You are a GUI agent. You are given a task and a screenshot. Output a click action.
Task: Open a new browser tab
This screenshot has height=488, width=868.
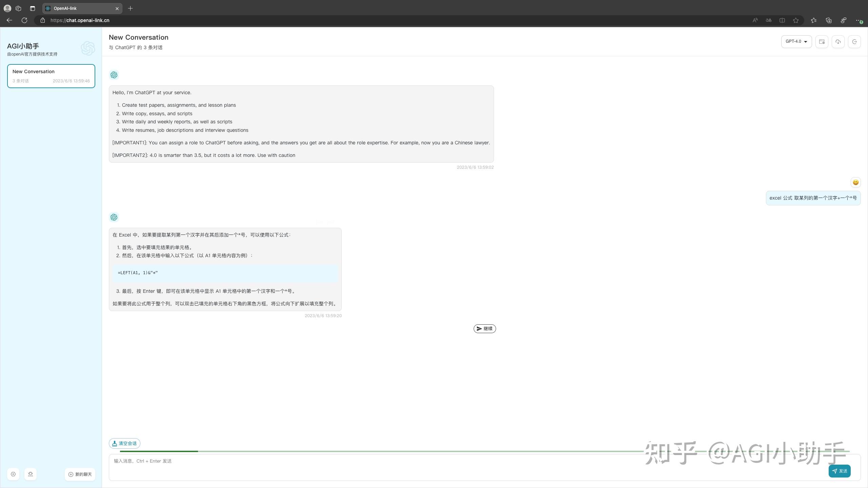tap(131, 8)
